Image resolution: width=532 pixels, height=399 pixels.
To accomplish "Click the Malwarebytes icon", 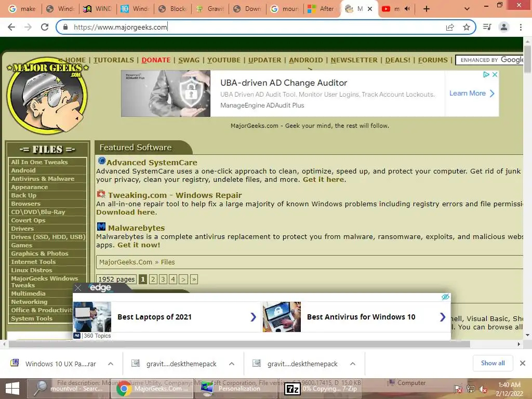I will 101,227.
